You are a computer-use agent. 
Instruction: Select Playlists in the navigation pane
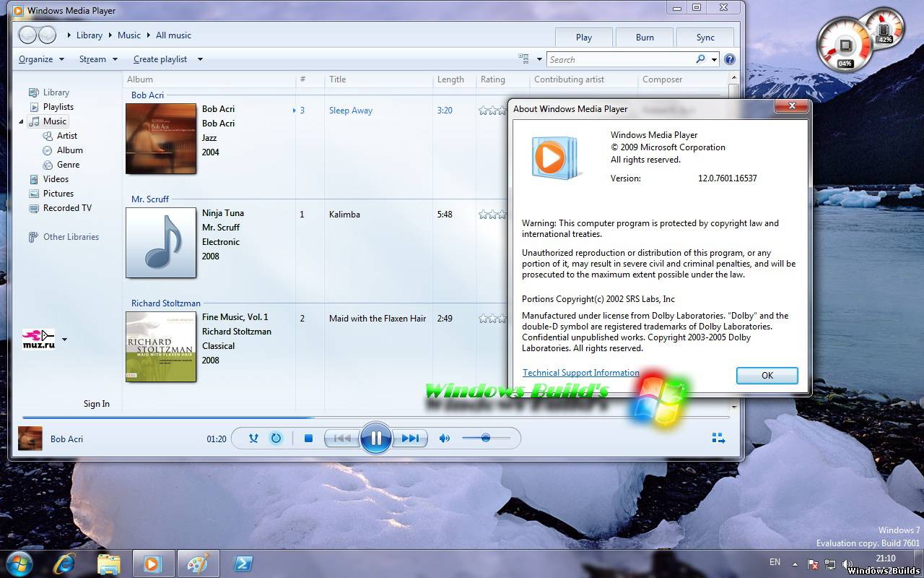(58, 107)
